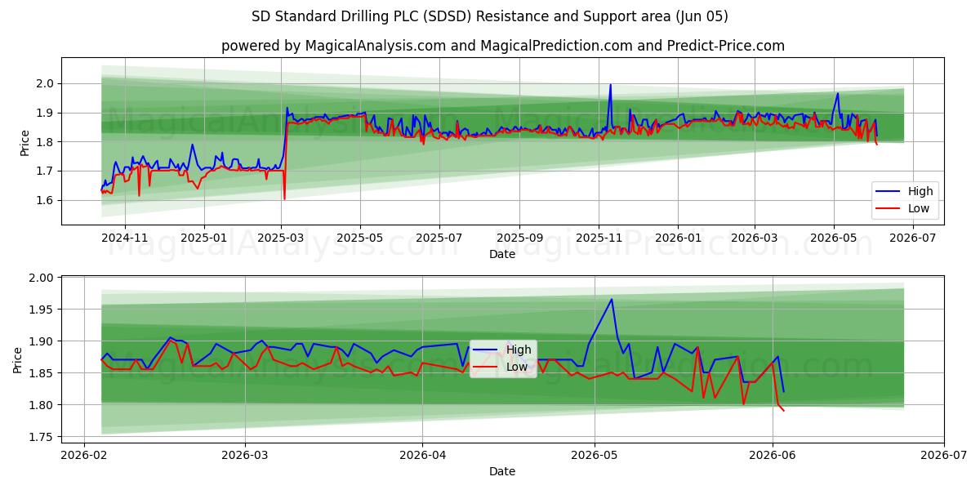Click the '2025-03' tick label on top chart
980x490 pixels.
click(281, 238)
